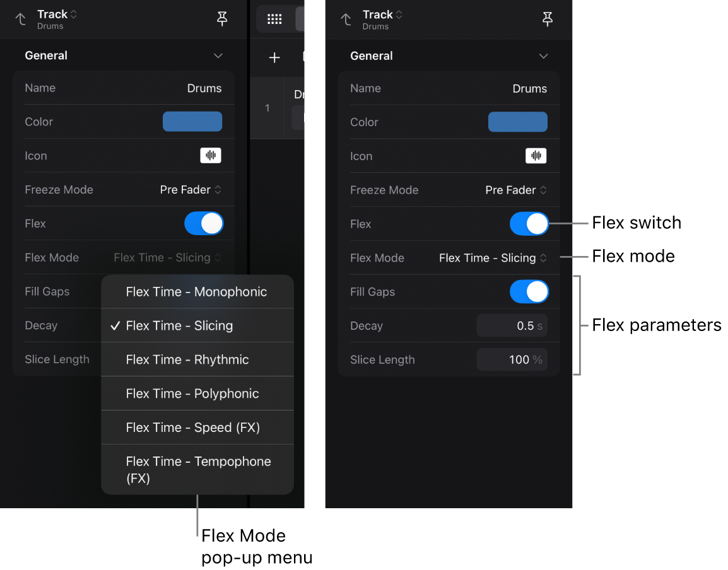Open the grid cells view icon at the top
The image size is (728, 570).
click(x=274, y=19)
